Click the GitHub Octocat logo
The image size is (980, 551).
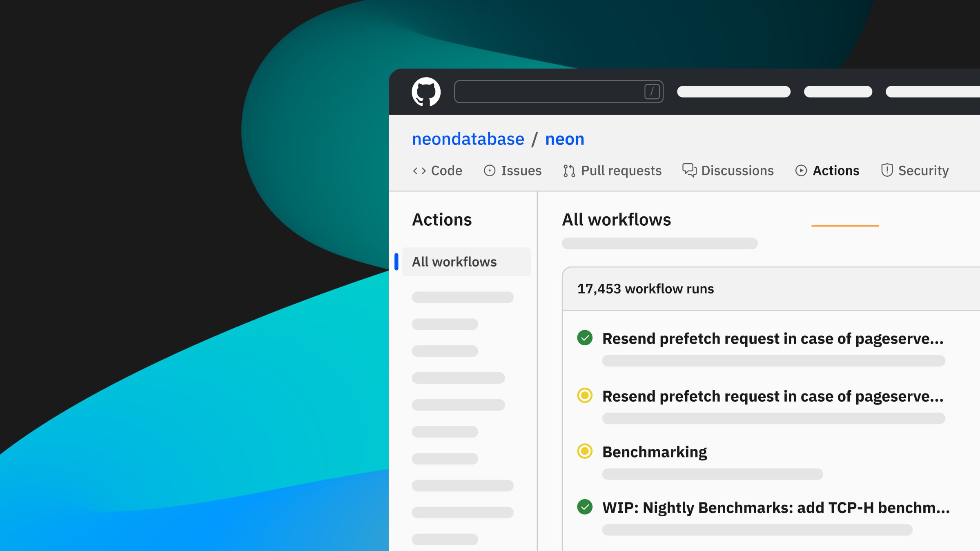[426, 92]
